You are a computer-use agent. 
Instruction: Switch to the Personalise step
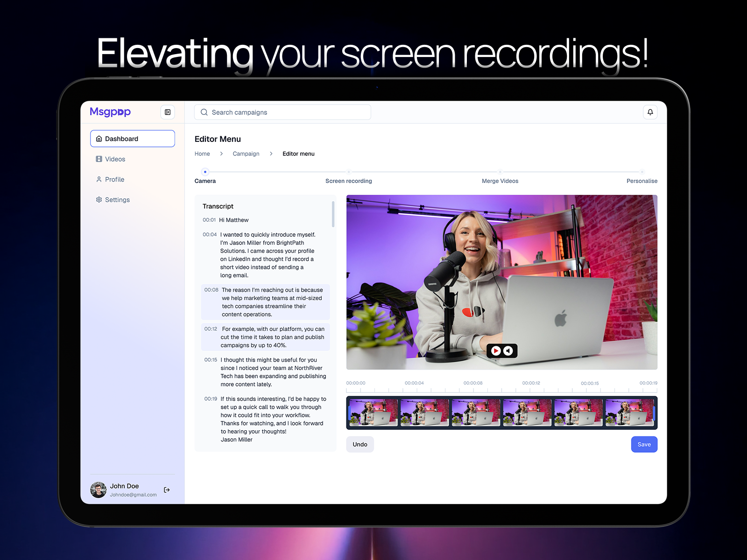tap(642, 181)
